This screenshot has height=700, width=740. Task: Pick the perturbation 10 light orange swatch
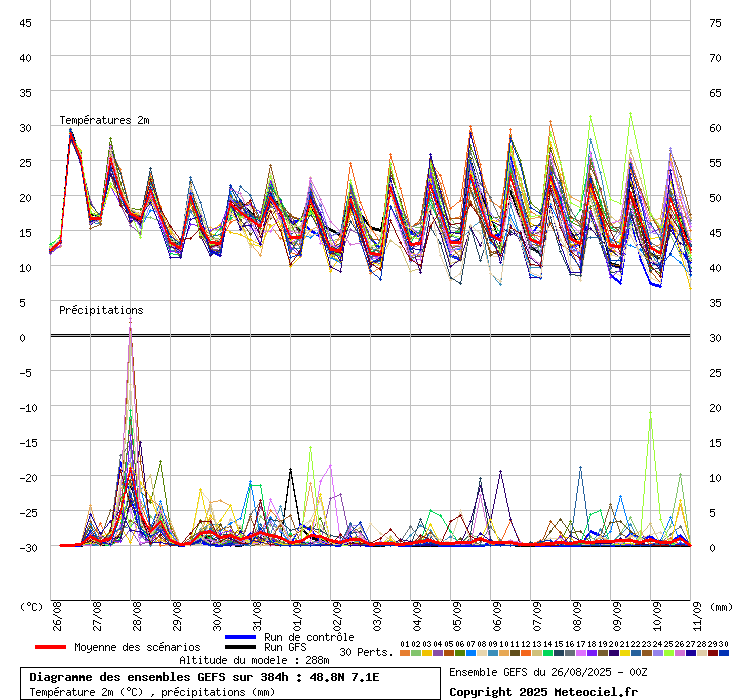click(504, 653)
